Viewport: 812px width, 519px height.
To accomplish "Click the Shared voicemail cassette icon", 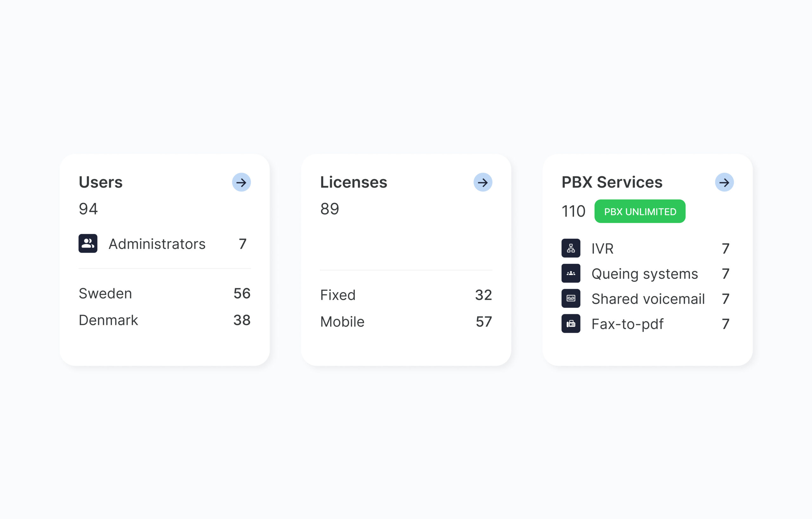I will 571,298.
